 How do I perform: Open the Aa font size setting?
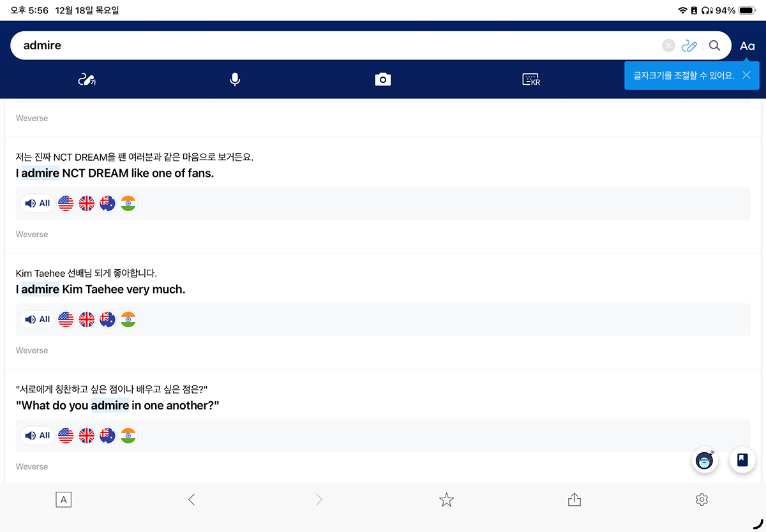(x=747, y=46)
